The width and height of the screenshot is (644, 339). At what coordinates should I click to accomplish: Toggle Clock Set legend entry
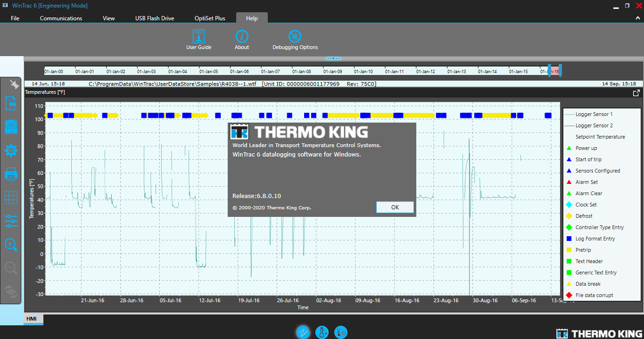click(x=586, y=205)
